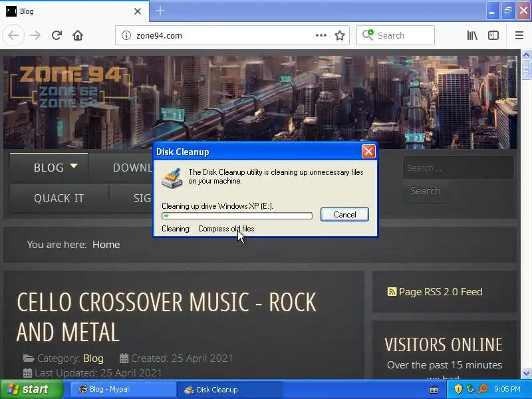Click the website Search button
The width and height of the screenshot is (532, 399).
[426, 191]
